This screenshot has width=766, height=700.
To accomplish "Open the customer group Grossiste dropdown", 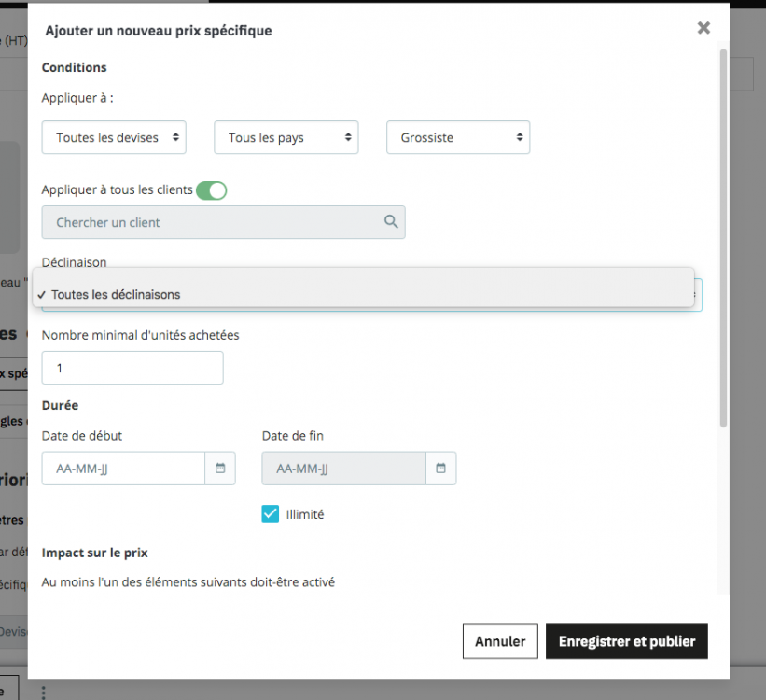I will 458,136.
